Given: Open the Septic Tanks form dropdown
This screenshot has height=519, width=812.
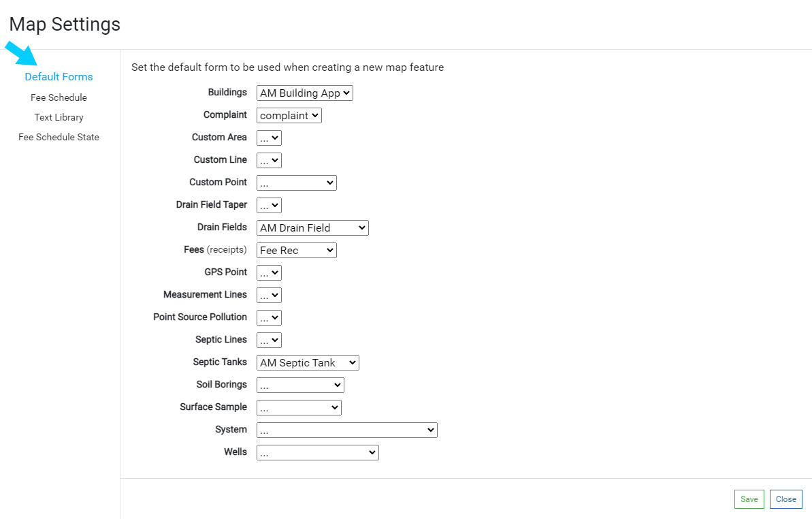Looking at the screenshot, I should (x=308, y=363).
